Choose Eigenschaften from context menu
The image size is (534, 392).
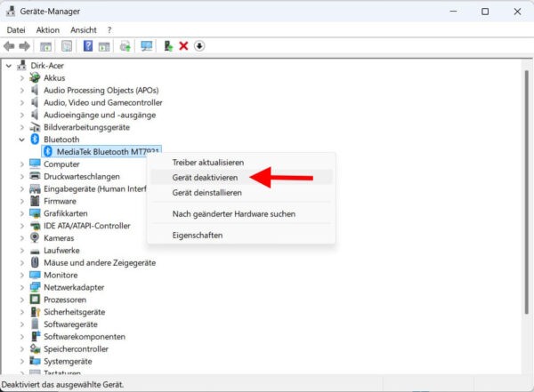click(x=241, y=235)
